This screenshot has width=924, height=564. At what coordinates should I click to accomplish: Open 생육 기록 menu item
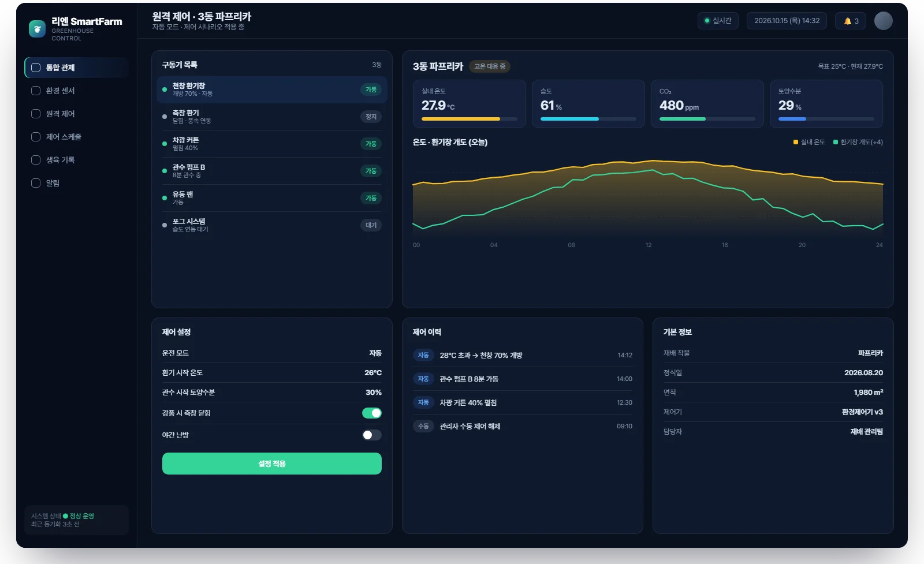pyautogui.click(x=76, y=160)
